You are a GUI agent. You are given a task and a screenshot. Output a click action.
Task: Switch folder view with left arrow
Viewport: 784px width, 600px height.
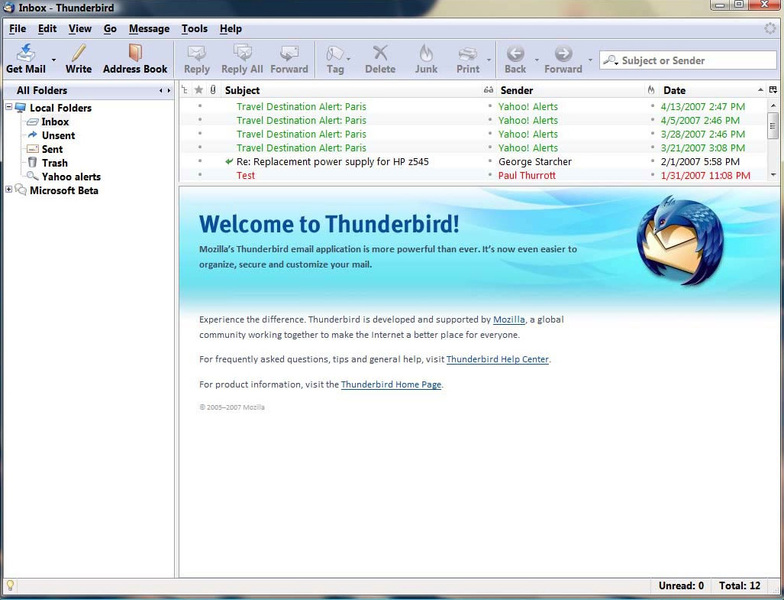161,90
